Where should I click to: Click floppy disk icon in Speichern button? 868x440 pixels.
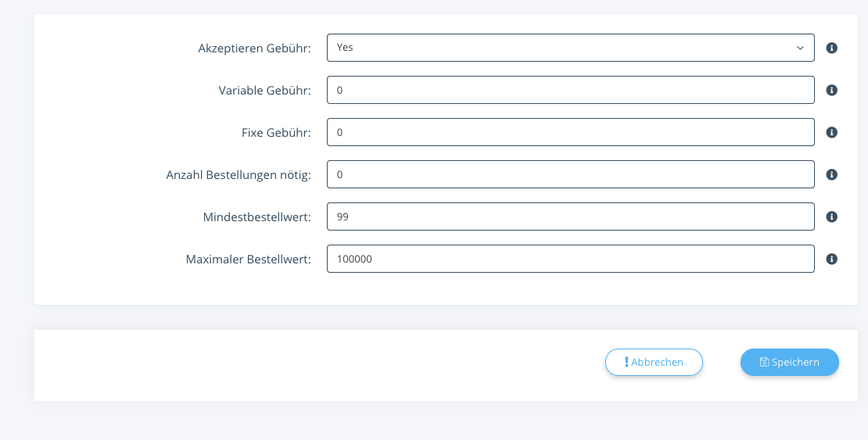coord(764,362)
